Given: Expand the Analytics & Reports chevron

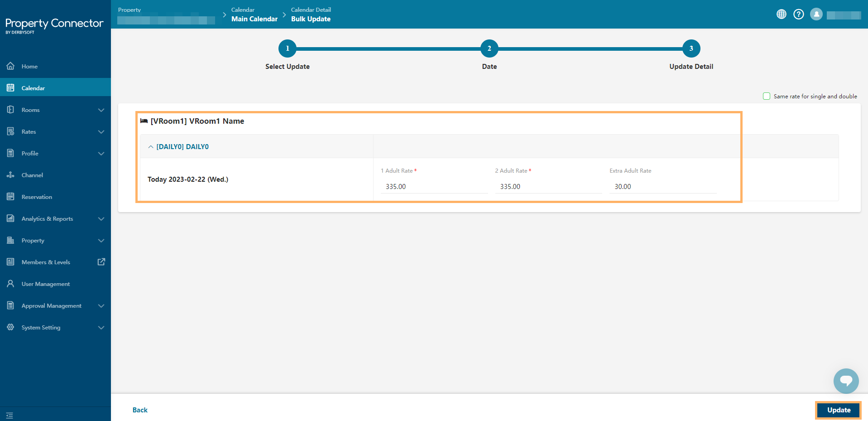Looking at the screenshot, I should point(101,219).
